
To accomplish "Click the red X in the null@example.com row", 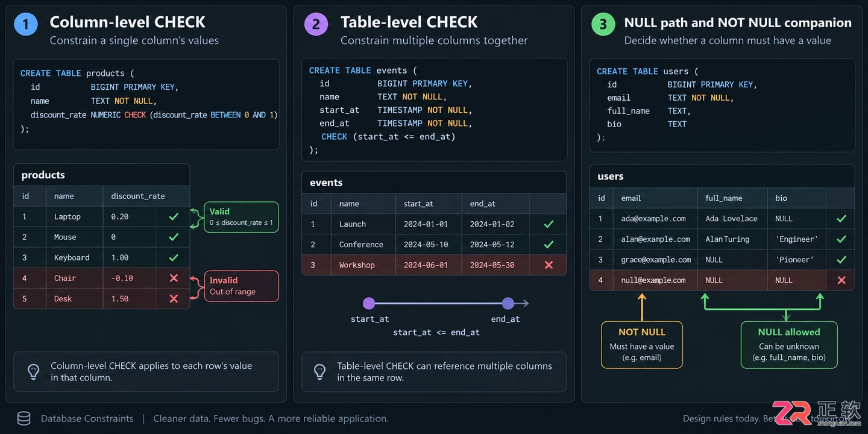I will (x=841, y=280).
